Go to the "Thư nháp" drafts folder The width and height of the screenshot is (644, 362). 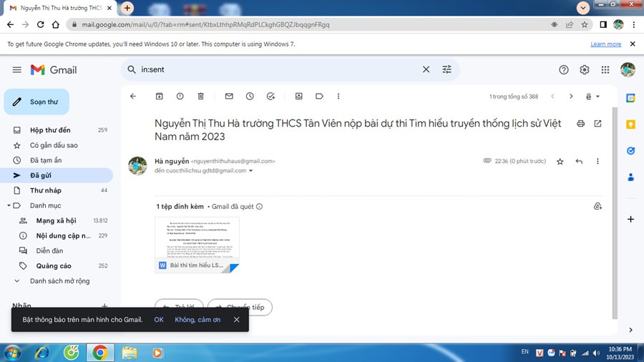[45, 190]
